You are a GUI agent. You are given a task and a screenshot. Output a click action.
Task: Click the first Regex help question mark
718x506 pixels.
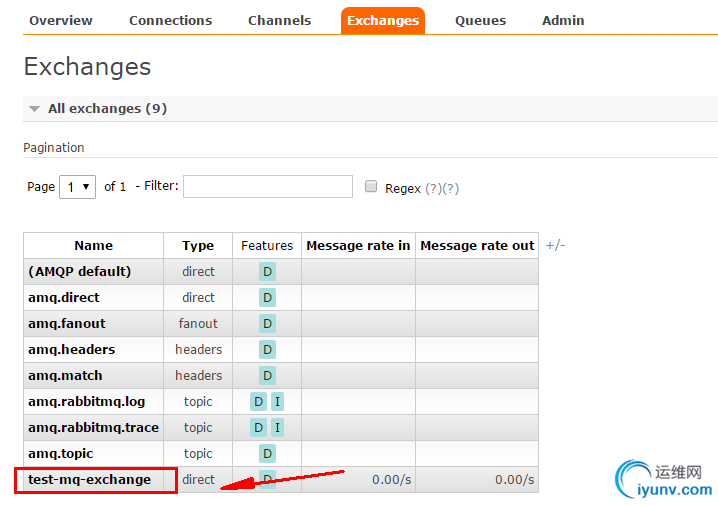click(433, 188)
